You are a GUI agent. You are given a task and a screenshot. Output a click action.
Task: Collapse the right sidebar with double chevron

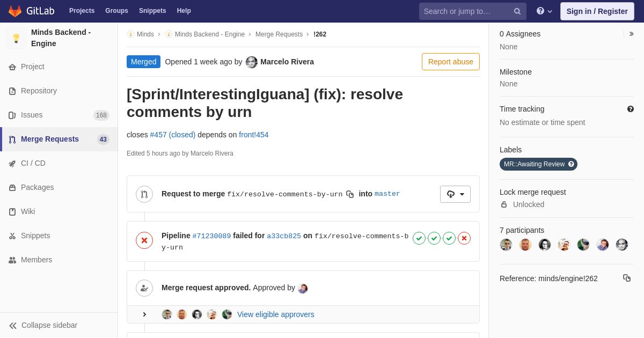point(631,34)
